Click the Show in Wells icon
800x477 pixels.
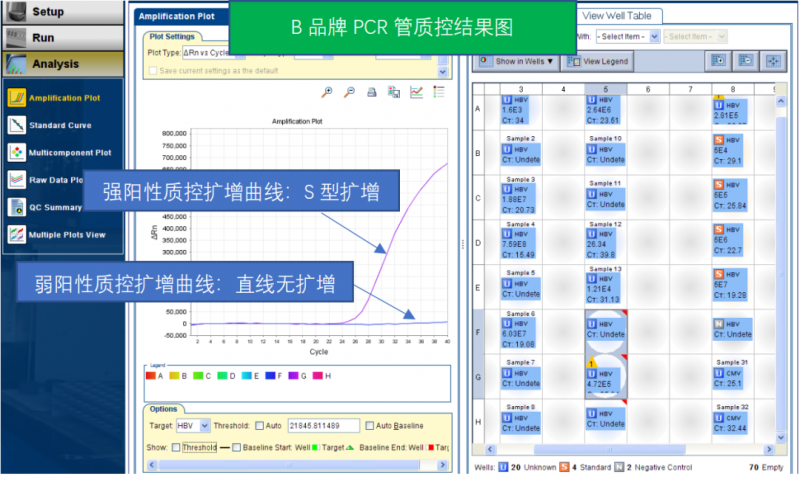coord(484,61)
